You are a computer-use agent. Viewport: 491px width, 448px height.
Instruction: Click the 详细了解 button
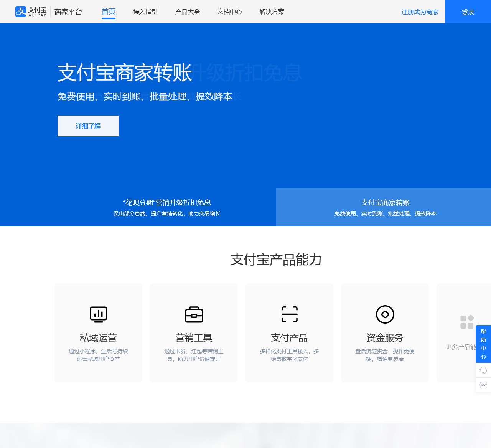[88, 126]
